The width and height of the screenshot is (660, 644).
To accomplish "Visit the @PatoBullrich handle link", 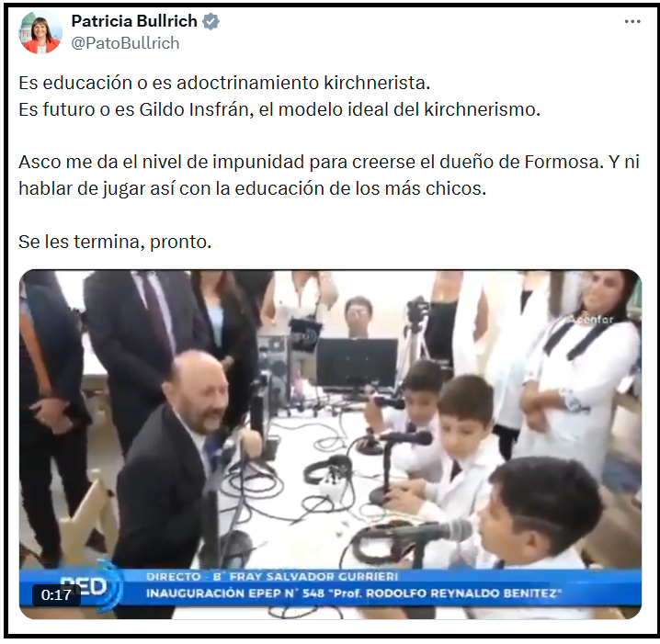I will pyautogui.click(x=125, y=43).
